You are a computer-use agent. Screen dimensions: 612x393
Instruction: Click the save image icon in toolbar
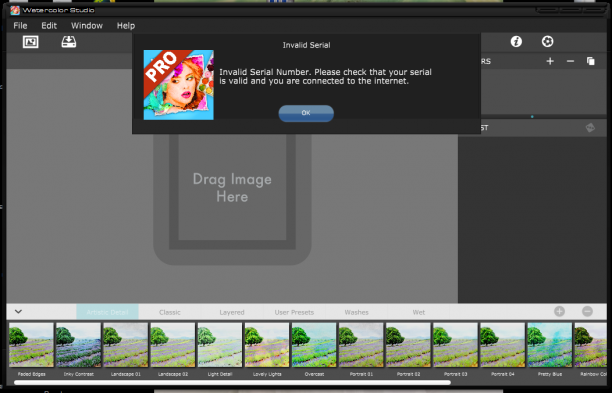tap(69, 42)
